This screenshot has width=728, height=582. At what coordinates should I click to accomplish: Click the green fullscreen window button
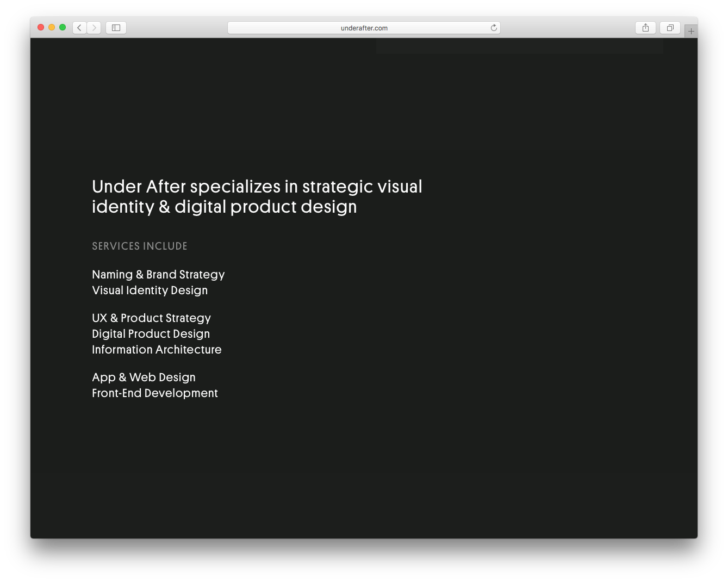click(63, 27)
